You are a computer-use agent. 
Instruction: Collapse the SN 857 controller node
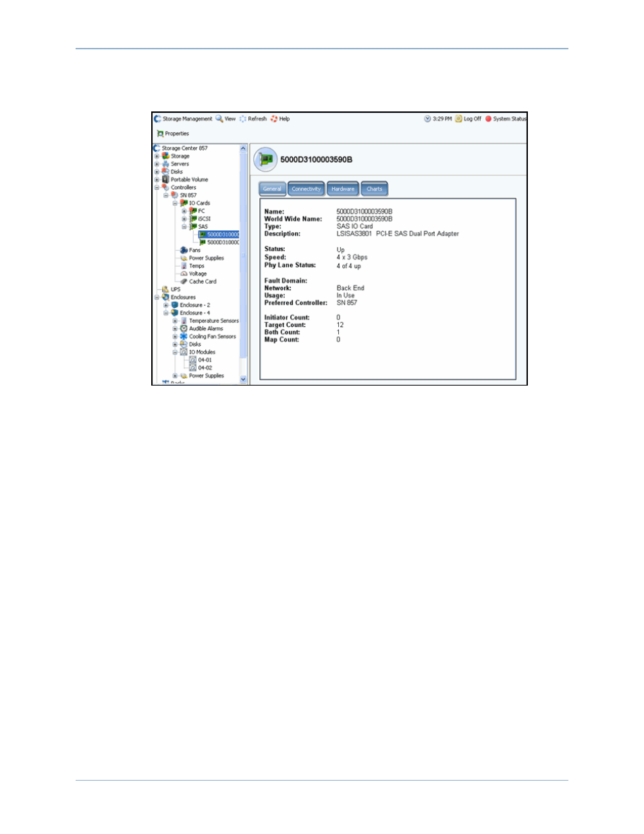166,195
